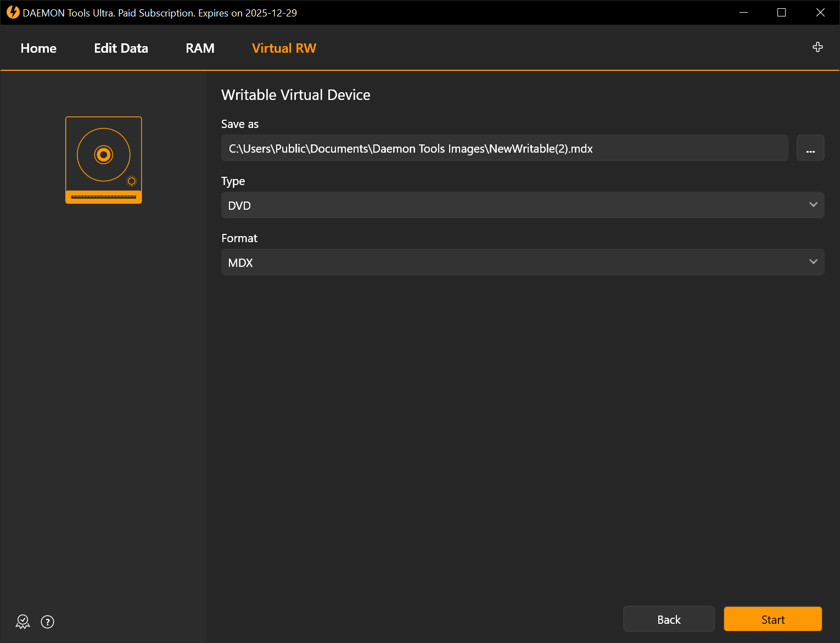Click into the Save as path field
Screen dimensions: 840x643
pos(504,148)
